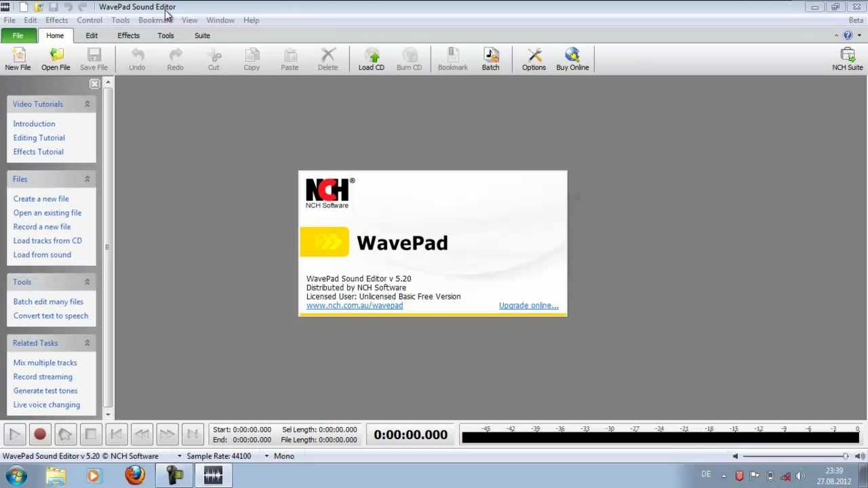This screenshot has height=488, width=868.
Task: Click the low volume speaker icon
Action: (x=735, y=456)
